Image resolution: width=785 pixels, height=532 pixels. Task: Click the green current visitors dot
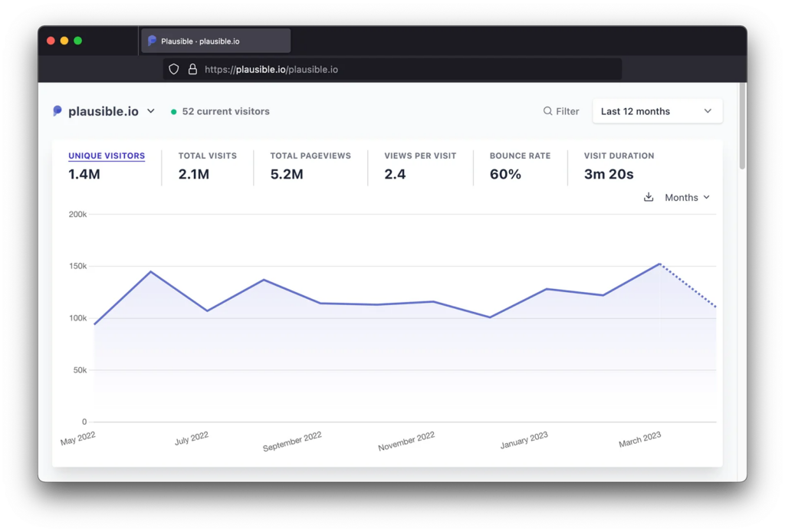(x=174, y=112)
